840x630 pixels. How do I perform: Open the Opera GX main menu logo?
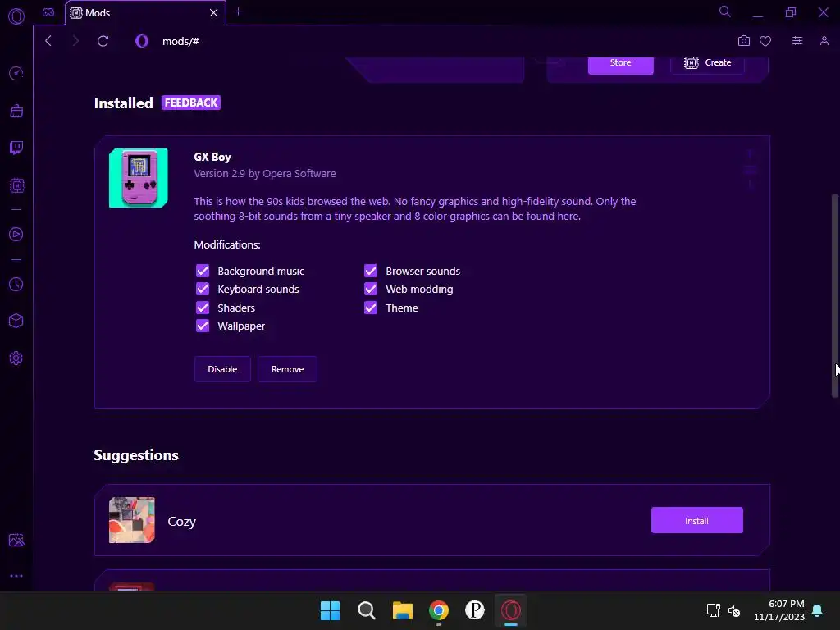(x=16, y=16)
